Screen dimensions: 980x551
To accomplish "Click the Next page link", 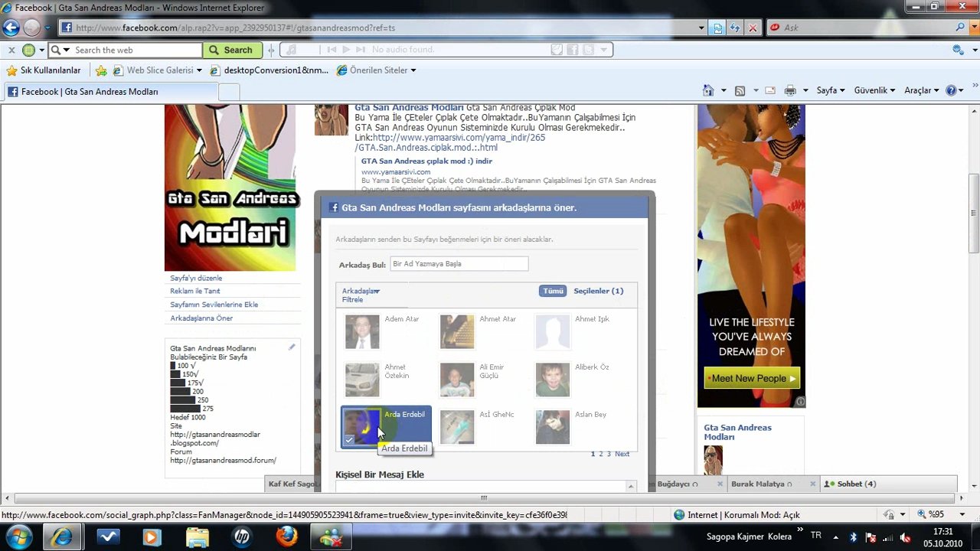I will click(622, 454).
